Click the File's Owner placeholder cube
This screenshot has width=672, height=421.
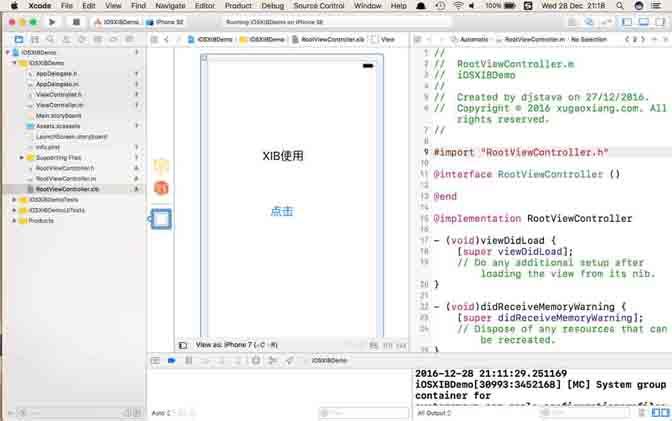click(x=161, y=167)
